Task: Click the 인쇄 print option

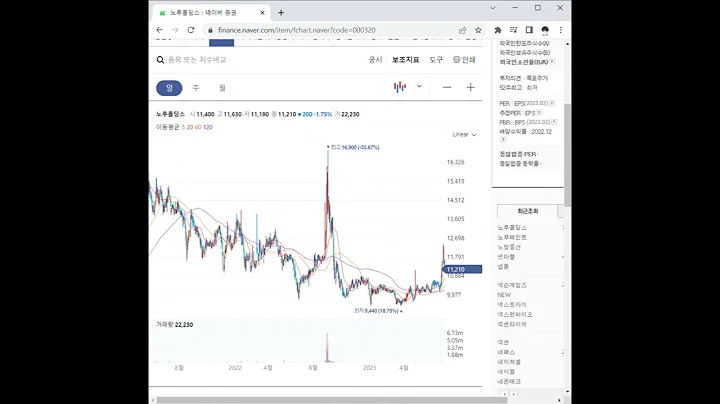Action: click(464, 60)
